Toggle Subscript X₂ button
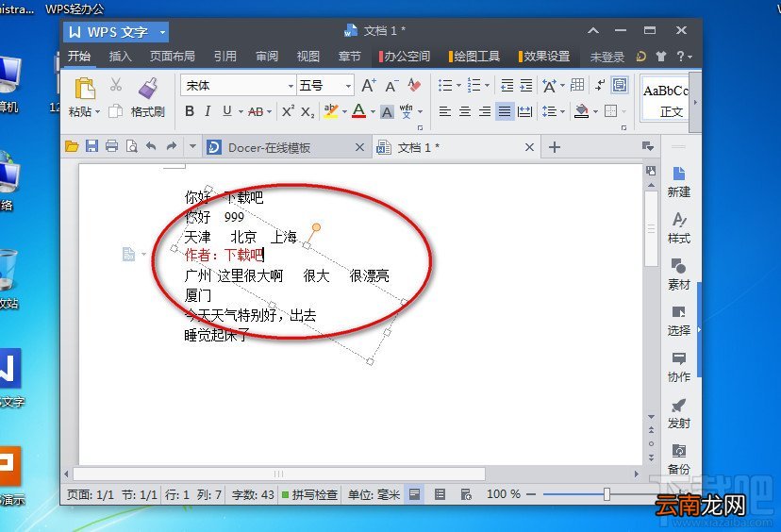 point(307,112)
